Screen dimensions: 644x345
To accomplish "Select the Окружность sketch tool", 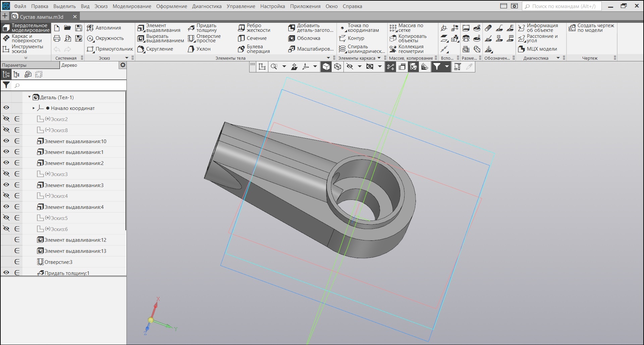I will 105,38.
